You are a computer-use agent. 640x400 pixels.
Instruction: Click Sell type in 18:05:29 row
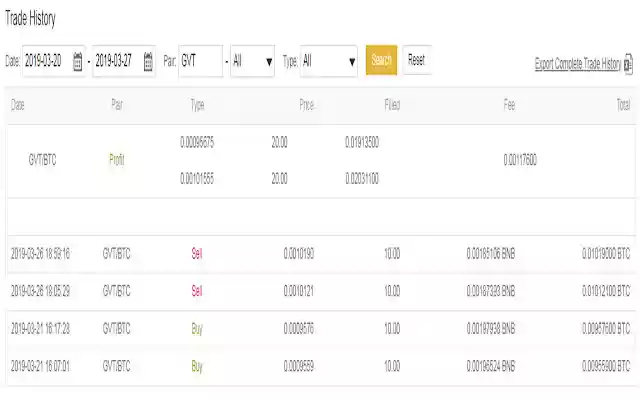197,291
